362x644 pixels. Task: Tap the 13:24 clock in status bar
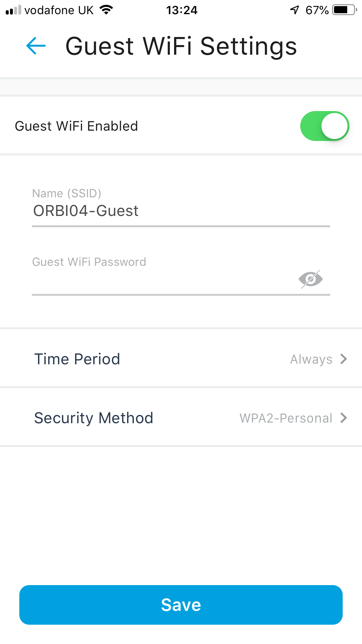[x=181, y=10]
